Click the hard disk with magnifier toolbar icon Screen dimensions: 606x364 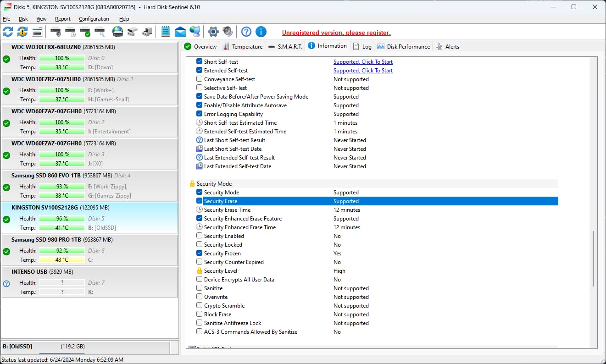[x=100, y=32]
